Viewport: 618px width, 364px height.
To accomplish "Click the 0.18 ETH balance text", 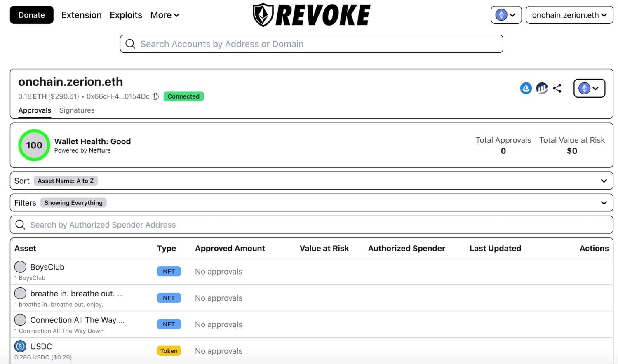I will point(49,96).
